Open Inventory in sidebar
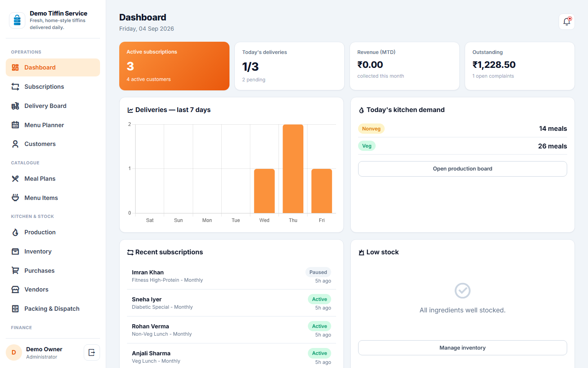Image resolution: width=588 pixels, height=368 pixels. 53,251
